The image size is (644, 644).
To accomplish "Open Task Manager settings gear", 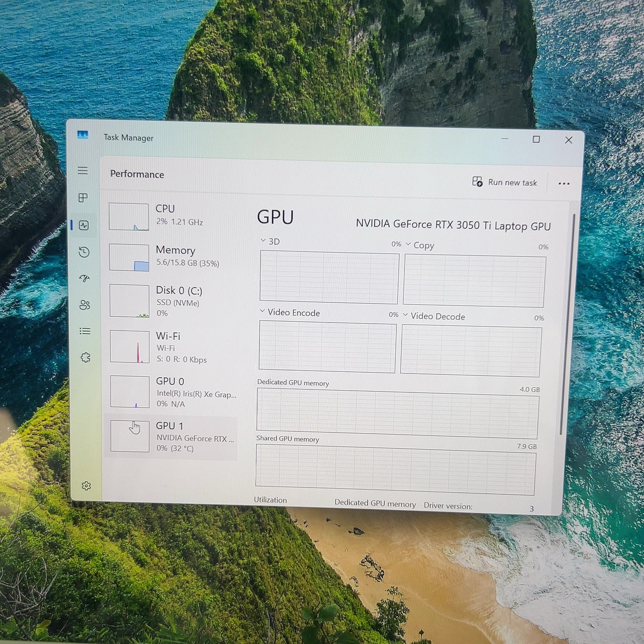I will coord(86,486).
